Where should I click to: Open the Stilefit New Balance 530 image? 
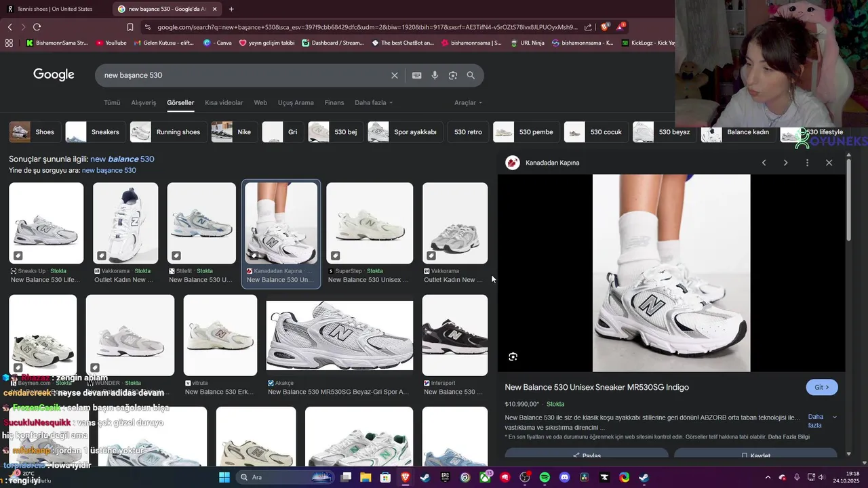[201, 223]
